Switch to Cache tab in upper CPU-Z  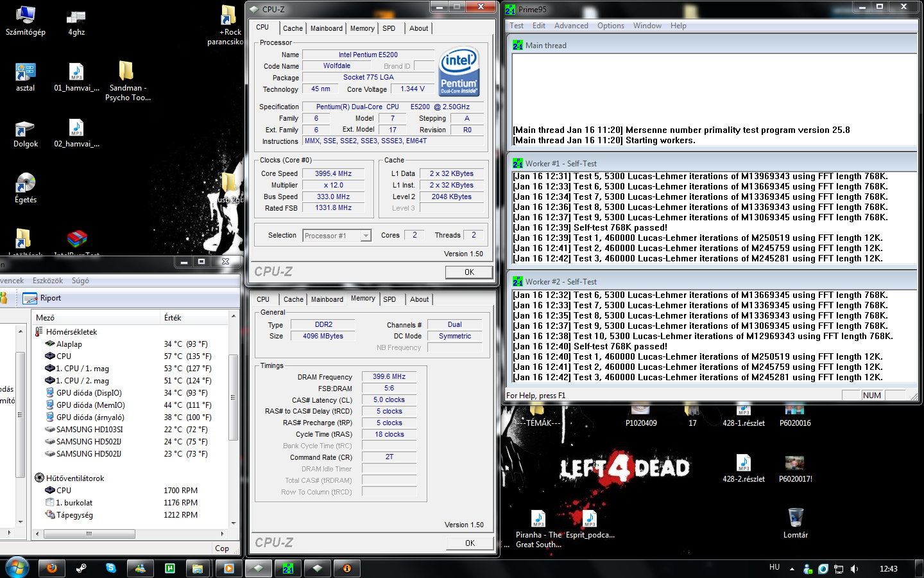293,28
